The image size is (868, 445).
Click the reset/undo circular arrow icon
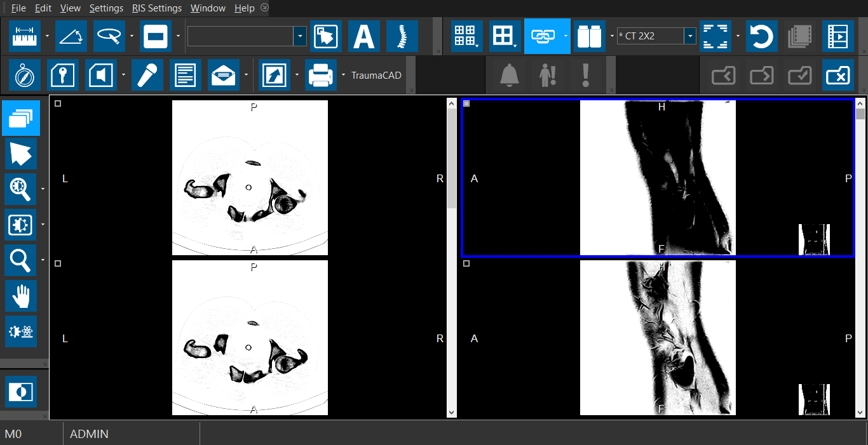point(761,36)
